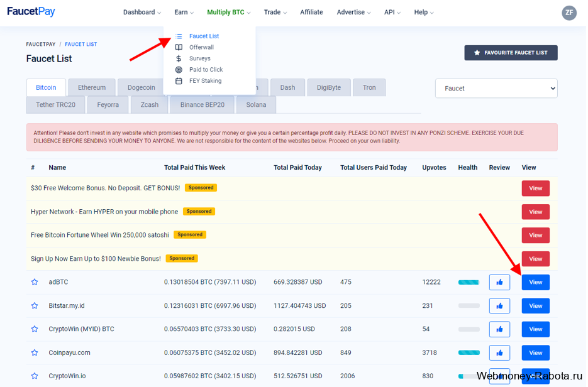Expand the Multiply BTC dropdown

(x=229, y=13)
